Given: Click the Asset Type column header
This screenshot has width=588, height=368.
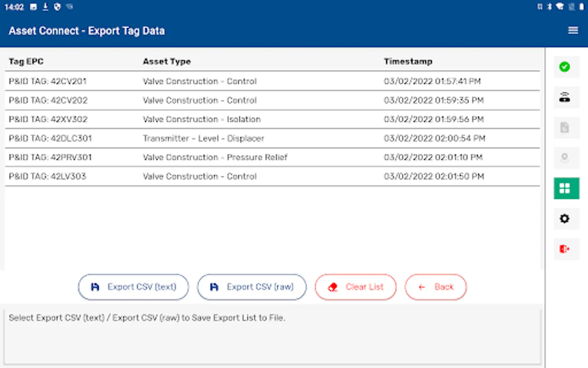Looking at the screenshot, I should (167, 62).
